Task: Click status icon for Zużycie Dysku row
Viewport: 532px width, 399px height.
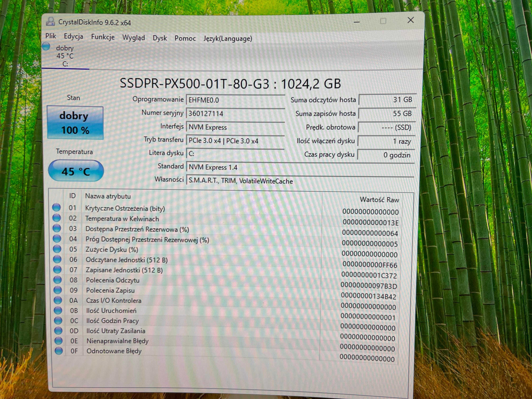Action: [x=57, y=249]
